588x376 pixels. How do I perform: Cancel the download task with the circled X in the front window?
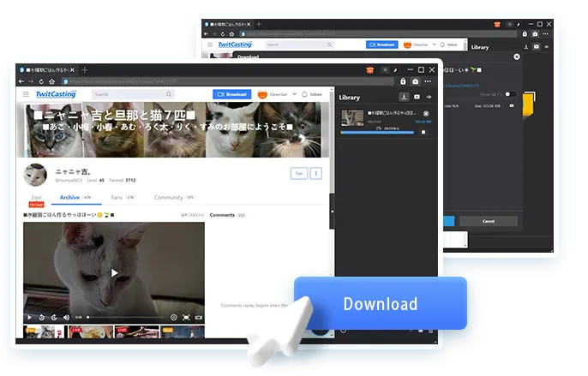click(426, 113)
